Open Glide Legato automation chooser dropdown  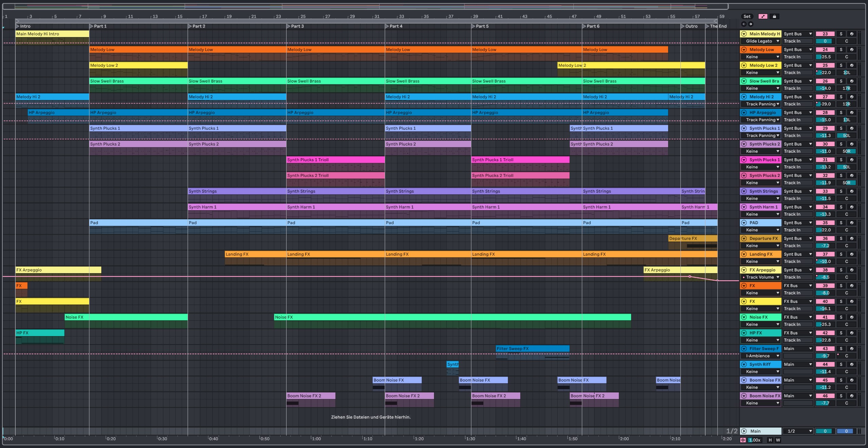[762, 41]
